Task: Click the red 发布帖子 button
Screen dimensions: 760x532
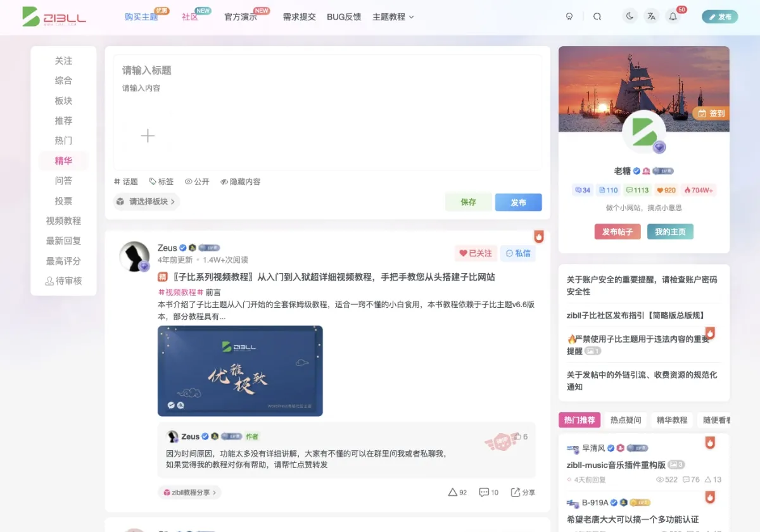Action: coord(617,232)
